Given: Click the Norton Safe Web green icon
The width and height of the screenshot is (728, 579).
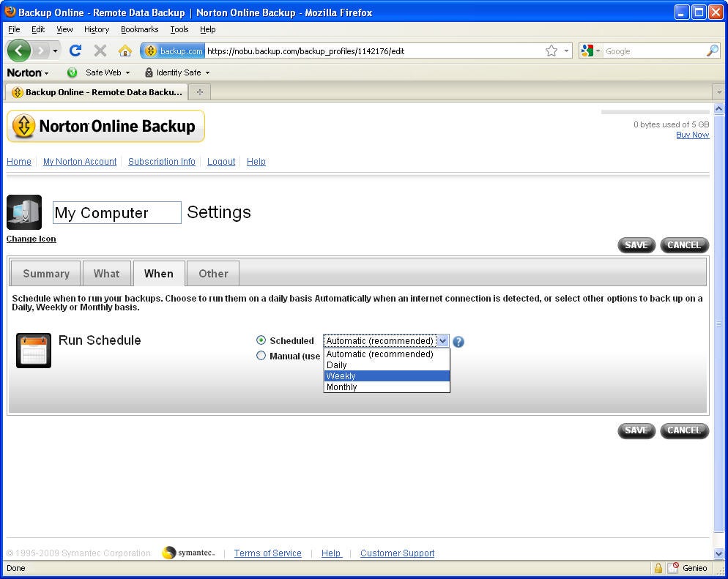Looking at the screenshot, I should click(x=72, y=72).
